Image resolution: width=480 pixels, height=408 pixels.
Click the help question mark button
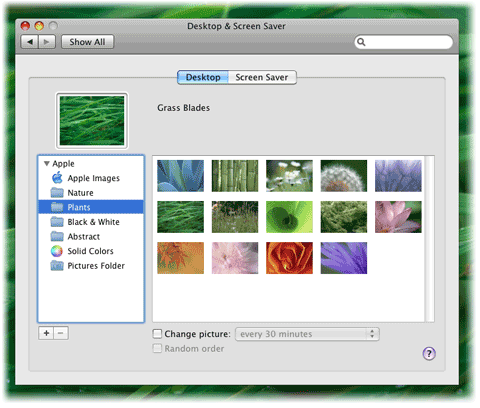pyautogui.click(x=429, y=354)
